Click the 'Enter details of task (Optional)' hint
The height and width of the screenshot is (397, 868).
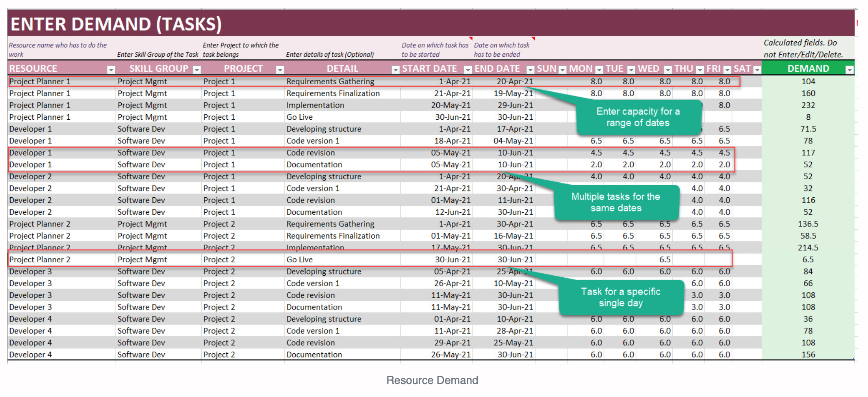pyautogui.click(x=330, y=54)
